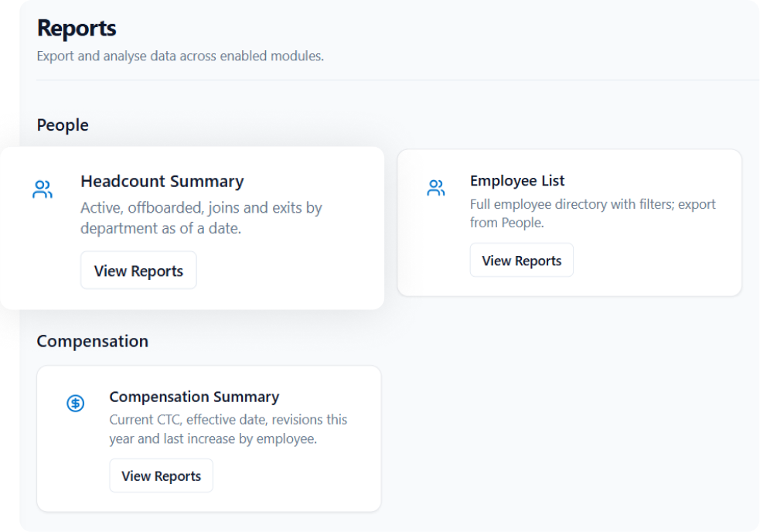The height and width of the screenshot is (532, 760).
Task: Open View Reports for Employee List
Action: coord(522,260)
